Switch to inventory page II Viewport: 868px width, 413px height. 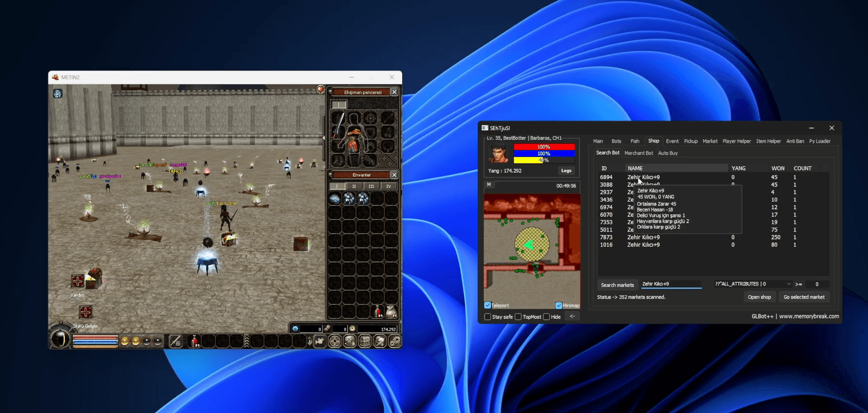tap(354, 186)
